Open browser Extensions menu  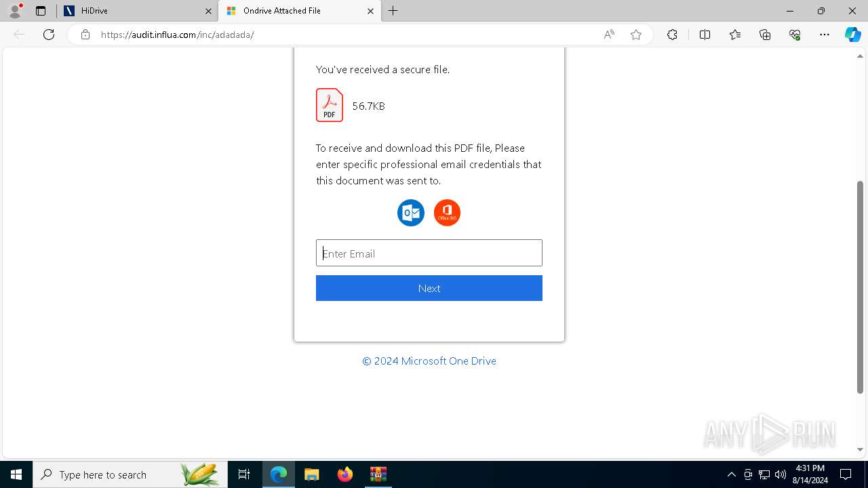pyautogui.click(x=672, y=35)
